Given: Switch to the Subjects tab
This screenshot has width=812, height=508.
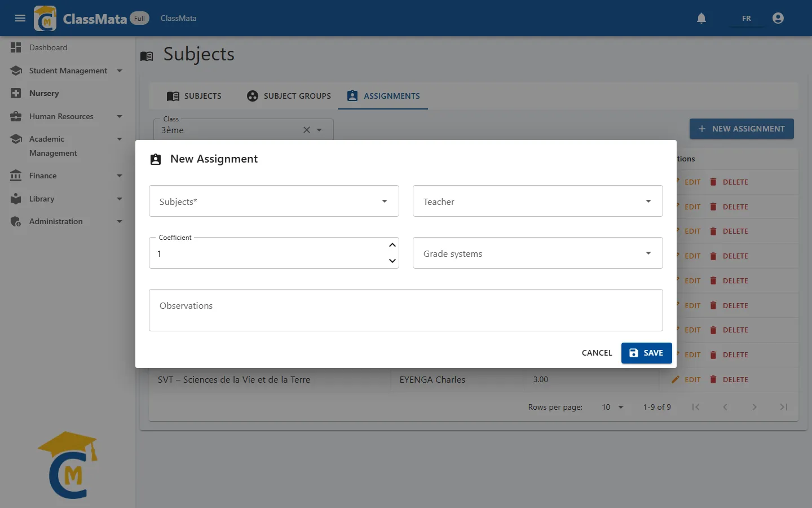Looking at the screenshot, I should click(194, 96).
